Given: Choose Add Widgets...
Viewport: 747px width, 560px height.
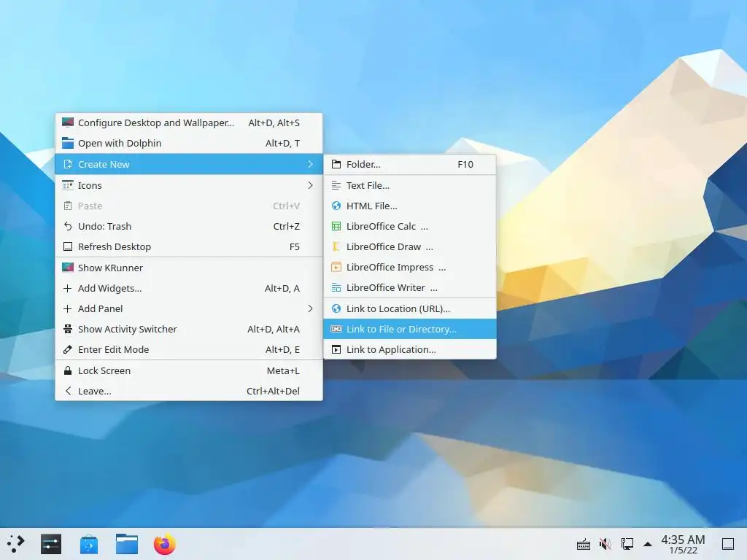Looking at the screenshot, I should pos(189,288).
